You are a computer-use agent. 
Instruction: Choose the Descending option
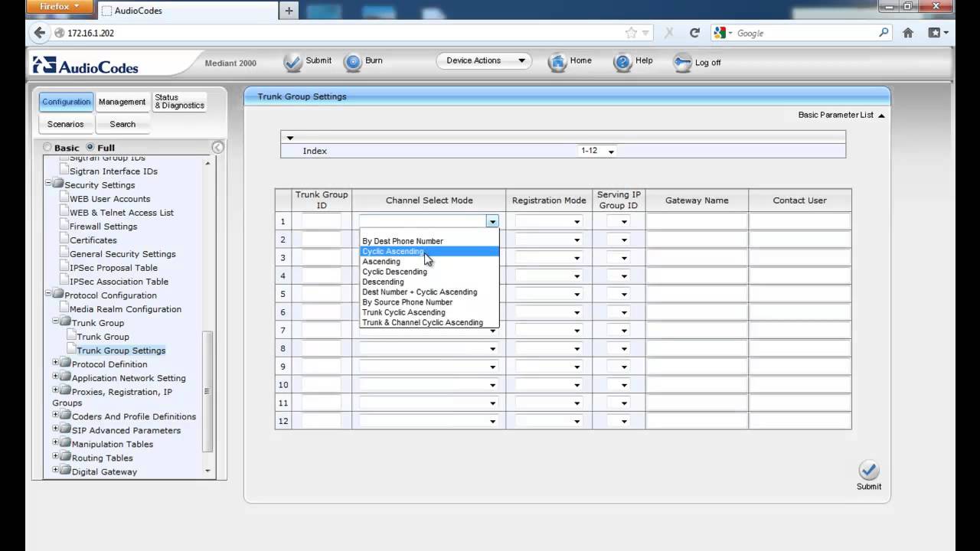point(429,282)
